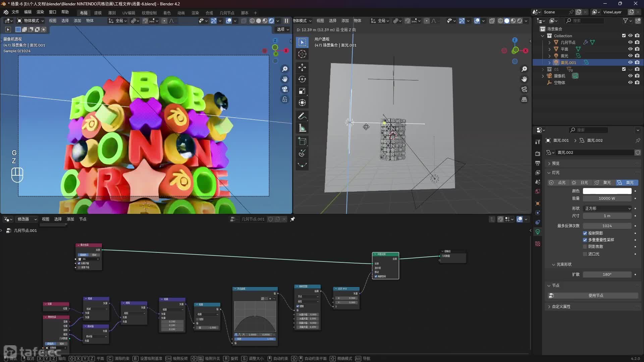This screenshot has height=362, width=644.
Task: Toggle camera view icon in right viewport
Action: (524, 89)
